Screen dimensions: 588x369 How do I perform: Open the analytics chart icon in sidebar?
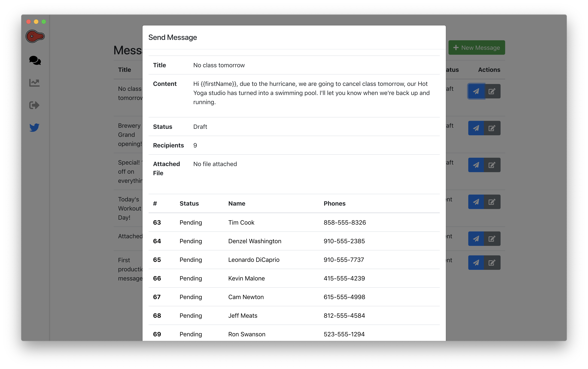click(34, 83)
